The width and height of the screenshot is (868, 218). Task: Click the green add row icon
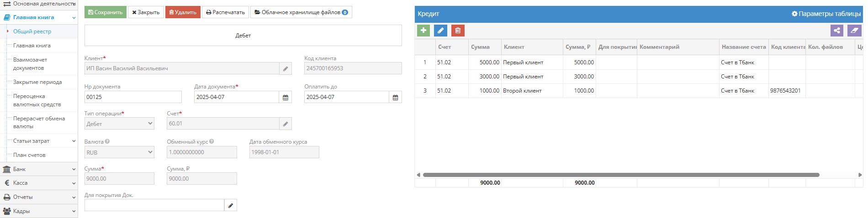(423, 31)
